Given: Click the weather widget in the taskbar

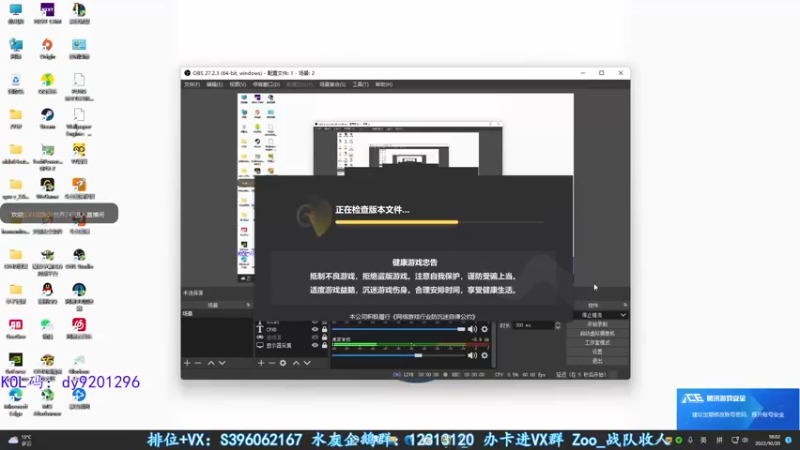Looking at the screenshot, I should coord(19,440).
